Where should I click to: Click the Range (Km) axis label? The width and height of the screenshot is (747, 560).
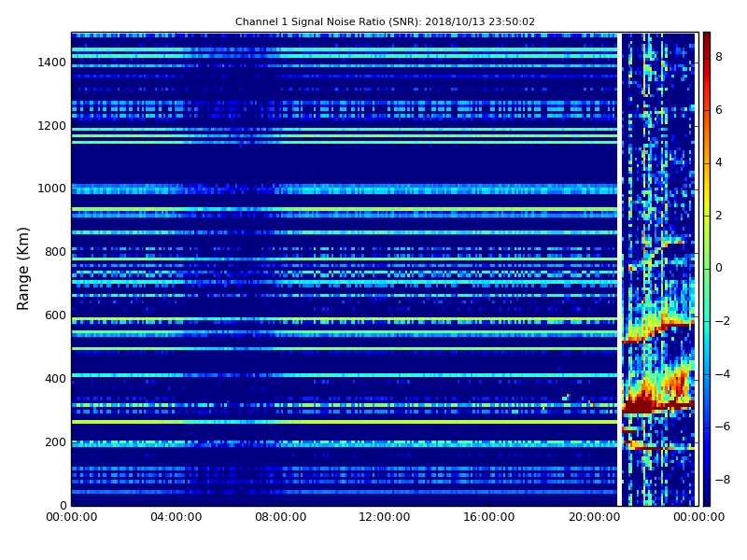coord(22,269)
